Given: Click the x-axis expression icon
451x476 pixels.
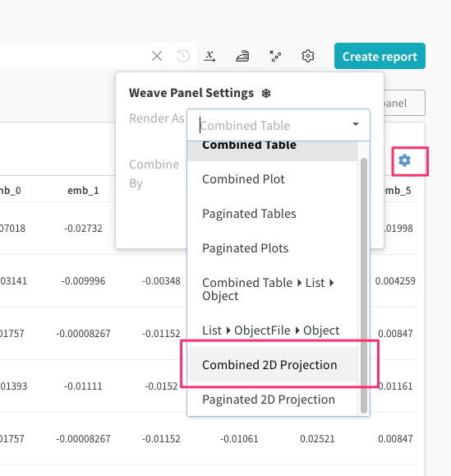Looking at the screenshot, I should tap(209, 56).
